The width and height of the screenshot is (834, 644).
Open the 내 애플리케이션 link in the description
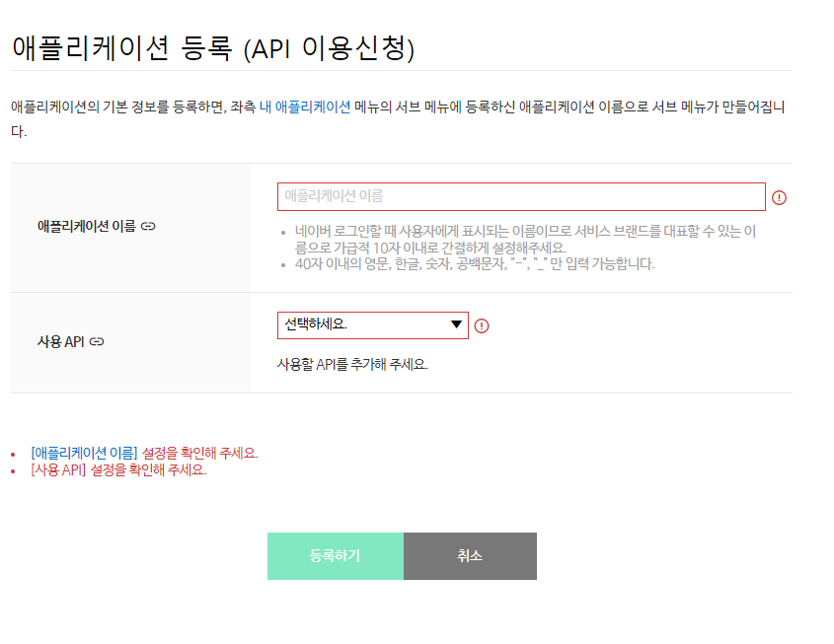tap(305, 107)
